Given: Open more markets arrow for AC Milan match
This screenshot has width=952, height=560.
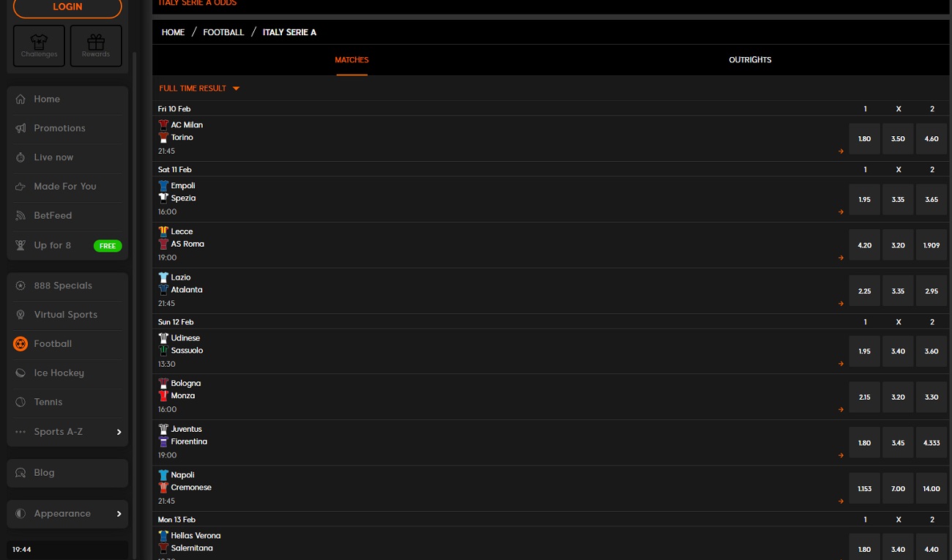Looking at the screenshot, I should coord(841,152).
